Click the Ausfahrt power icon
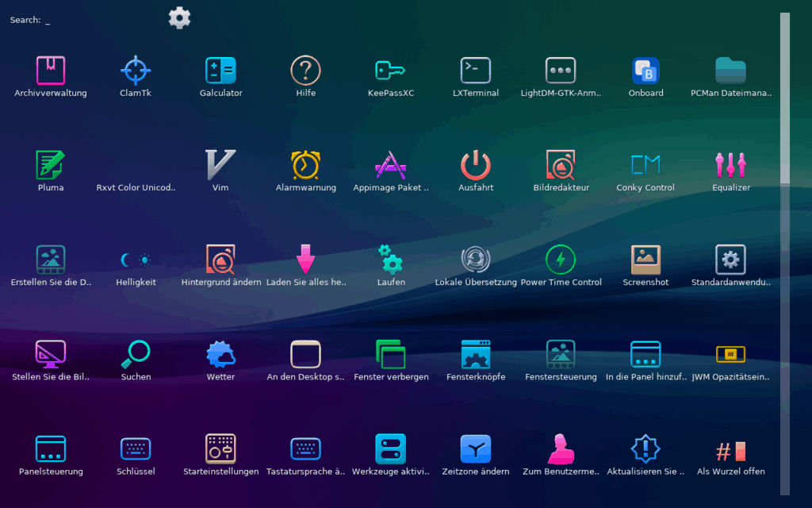Viewport: 812px width, 508px height. pyautogui.click(x=476, y=166)
